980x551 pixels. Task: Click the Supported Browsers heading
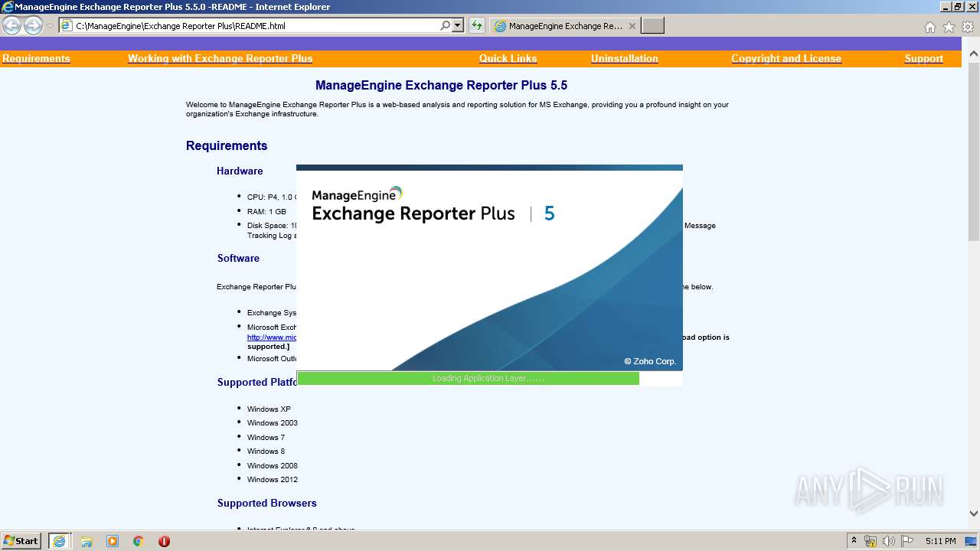[266, 503]
